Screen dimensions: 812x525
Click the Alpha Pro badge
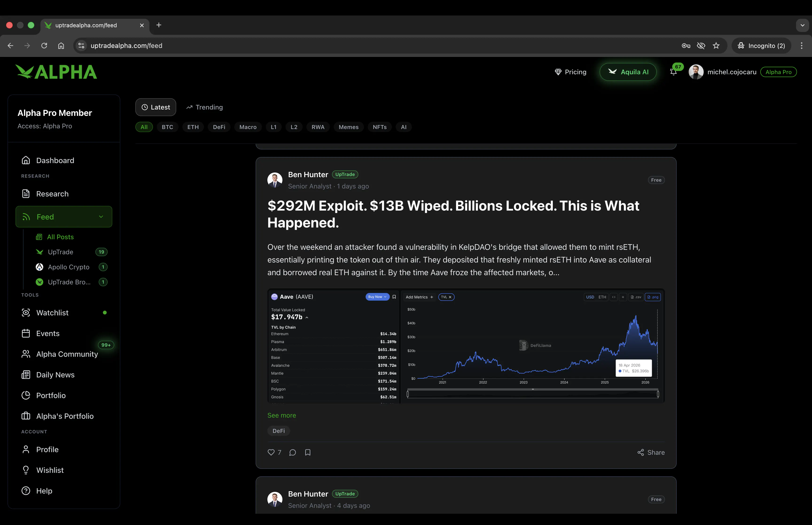pos(778,72)
